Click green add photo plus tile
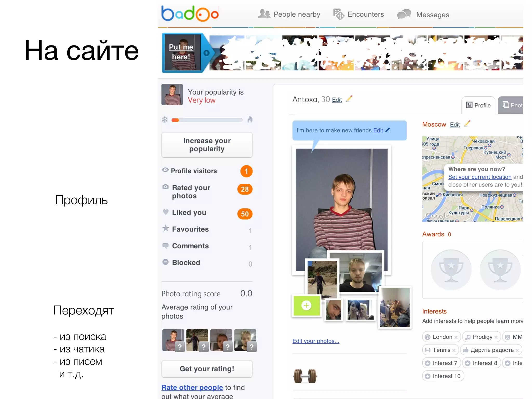Viewport: 532px width, 399px height. click(307, 305)
